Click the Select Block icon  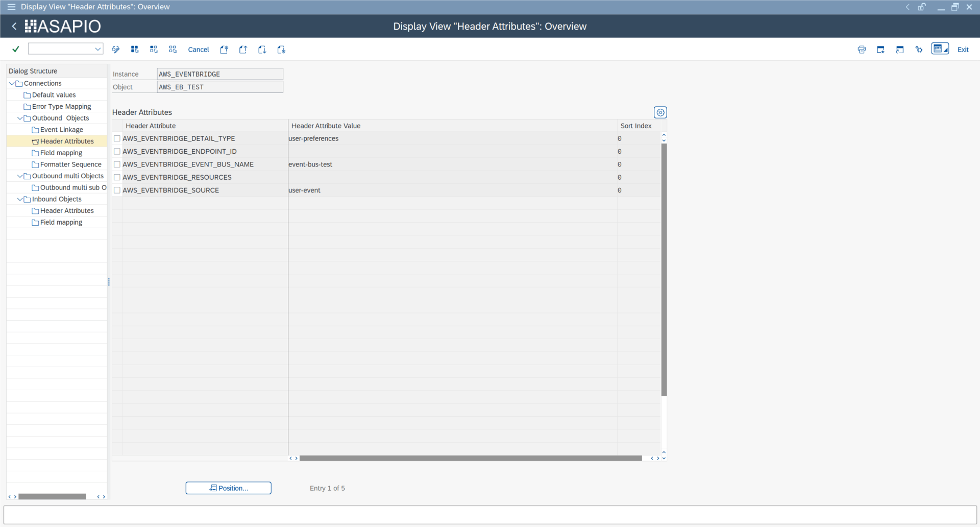pyautogui.click(x=154, y=50)
